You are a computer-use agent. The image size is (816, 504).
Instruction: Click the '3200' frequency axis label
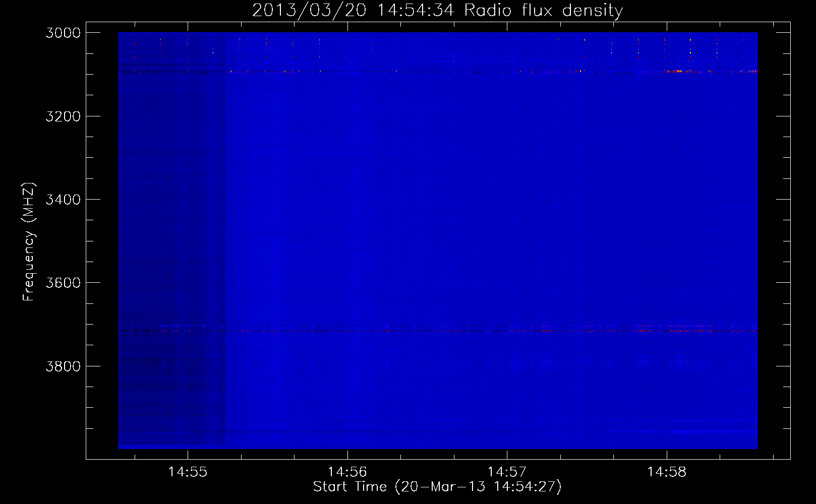click(63, 116)
